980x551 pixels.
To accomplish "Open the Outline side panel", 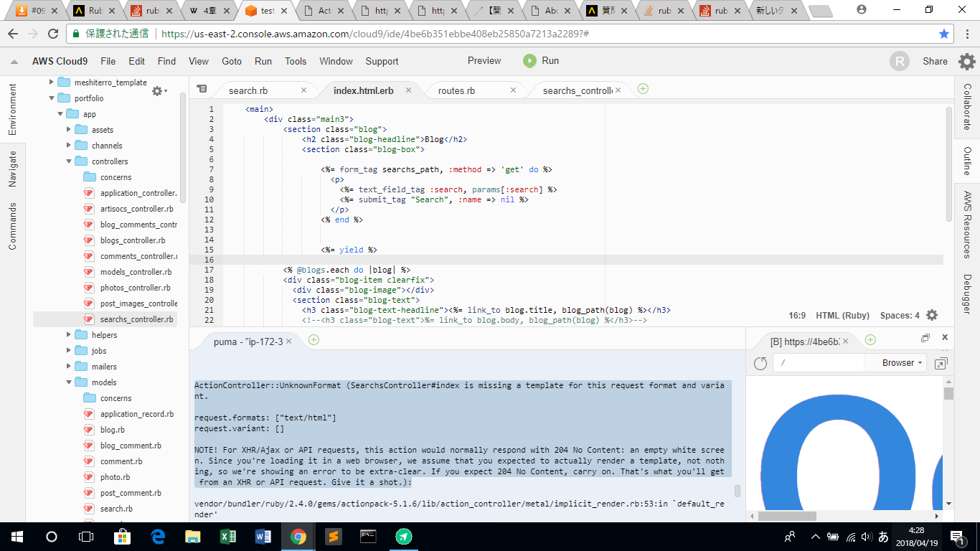I will 967,161.
